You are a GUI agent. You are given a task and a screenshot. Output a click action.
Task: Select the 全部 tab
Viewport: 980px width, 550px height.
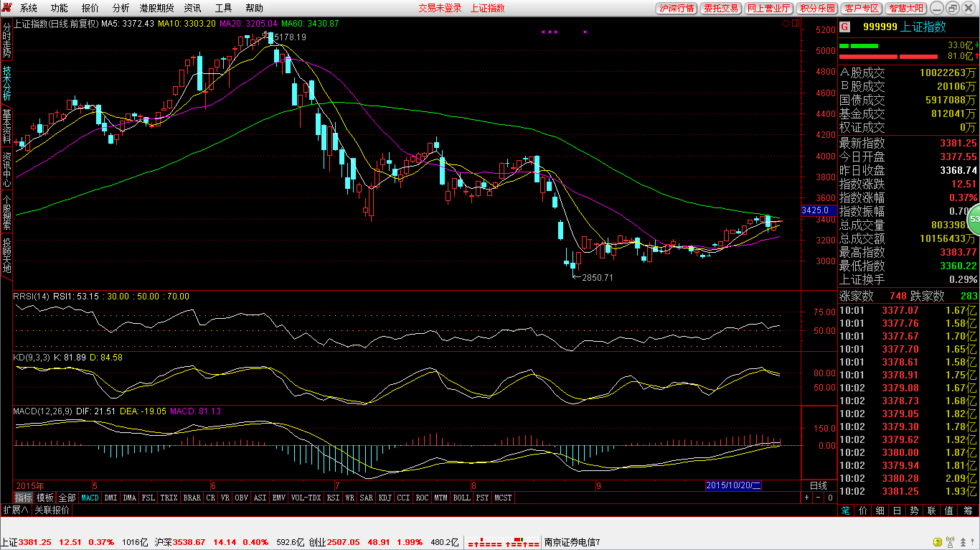[67, 498]
